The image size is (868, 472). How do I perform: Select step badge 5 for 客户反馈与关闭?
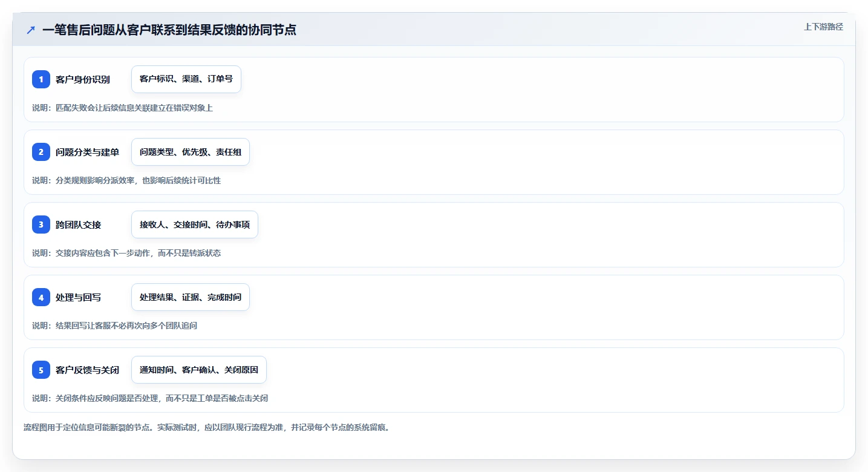(x=41, y=370)
